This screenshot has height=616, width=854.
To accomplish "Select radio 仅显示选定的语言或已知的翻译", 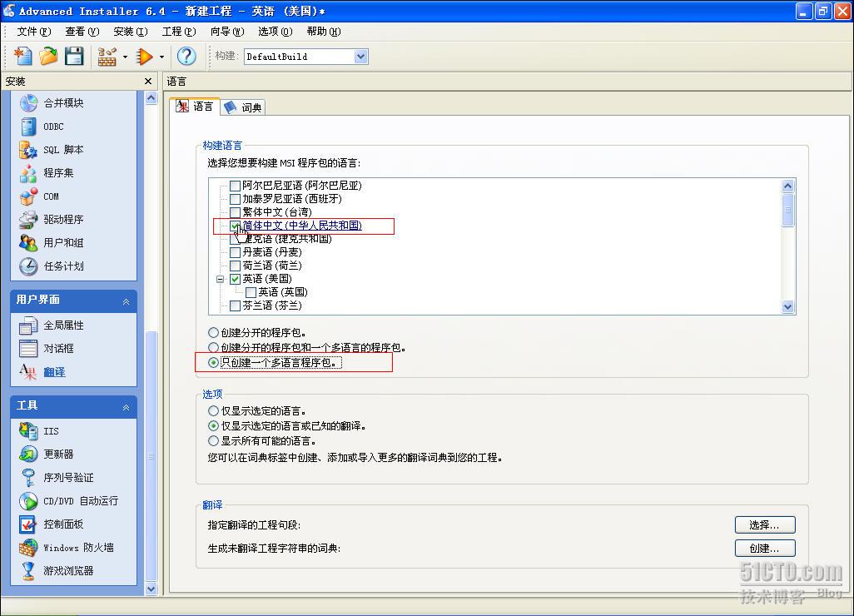I will click(213, 426).
